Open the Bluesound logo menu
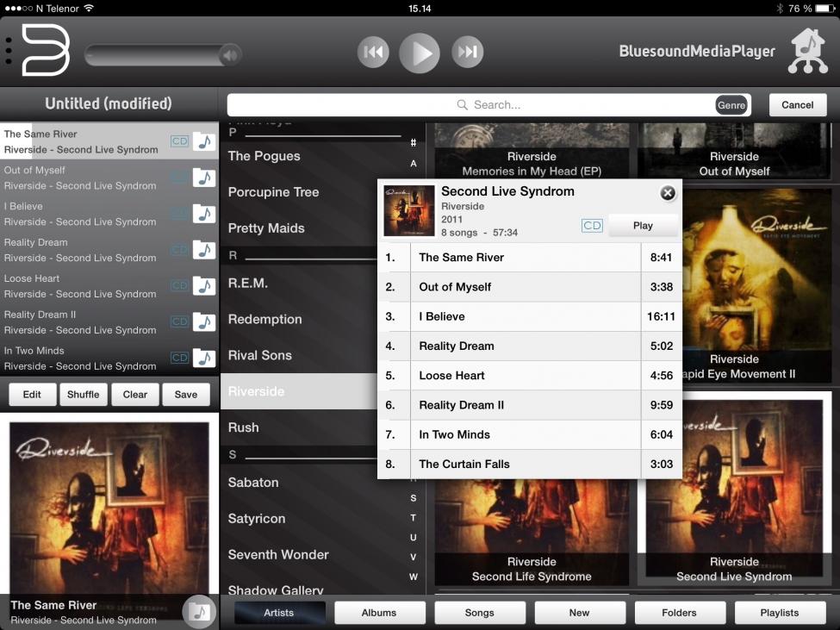The image size is (840, 630). point(46,50)
